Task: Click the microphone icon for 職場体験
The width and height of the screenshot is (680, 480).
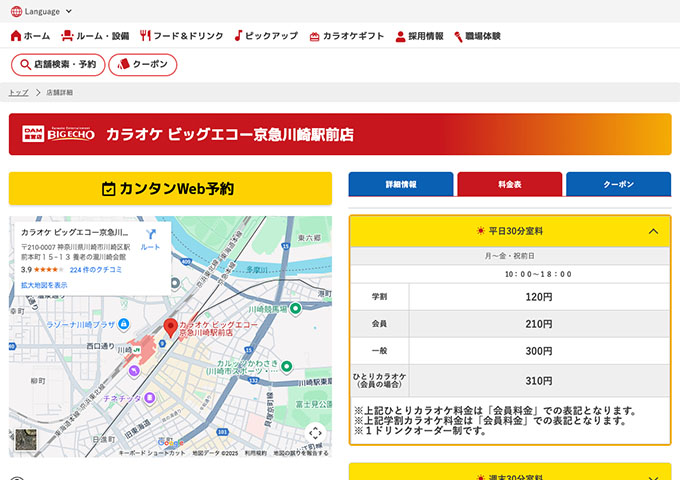Action: (458, 37)
